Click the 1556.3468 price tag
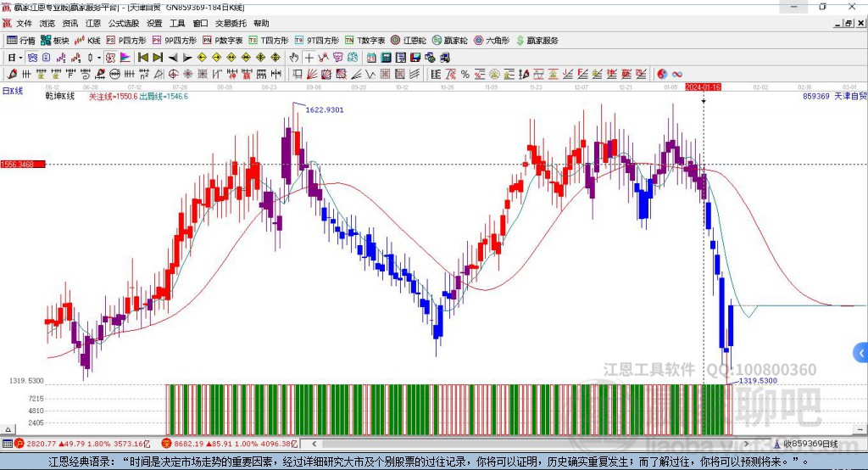This screenshot has height=470, width=868. click(23, 165)
